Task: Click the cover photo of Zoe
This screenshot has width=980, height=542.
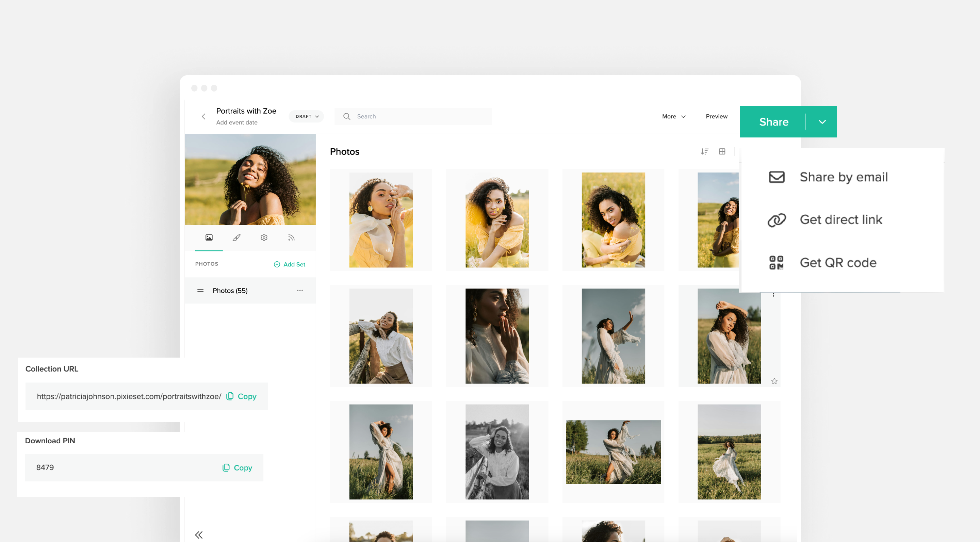Action: coord(250,180)
